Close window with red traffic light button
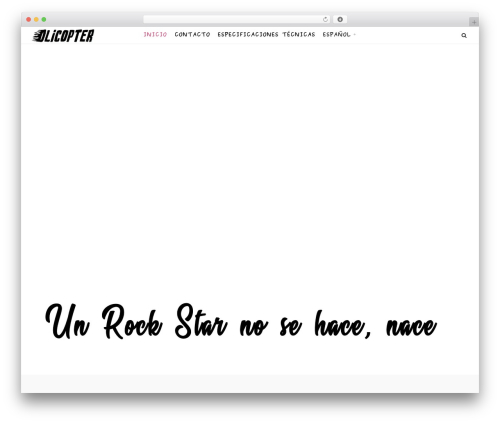 29,20
